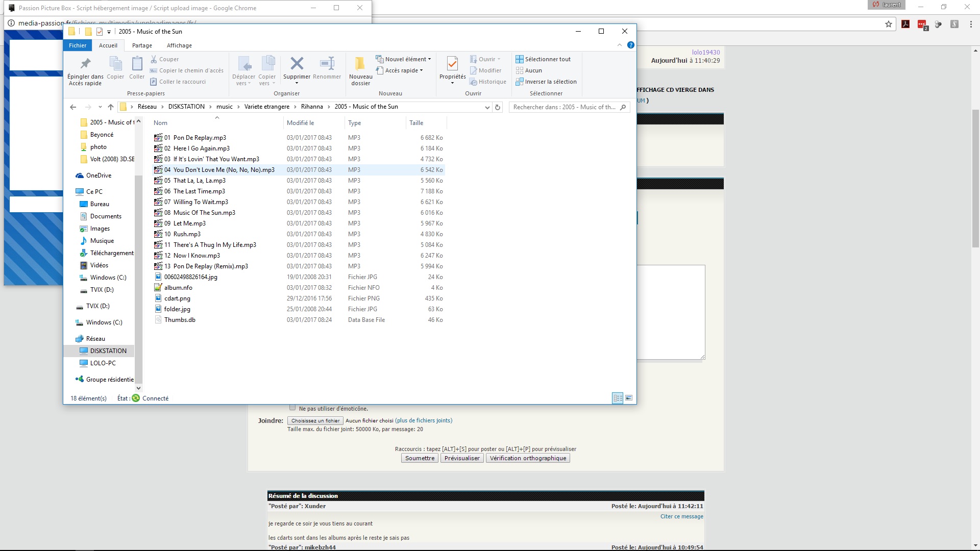Select file '08 Music Of The Sun.mp3'
980x551 pixels.
(x=200, y=213)
